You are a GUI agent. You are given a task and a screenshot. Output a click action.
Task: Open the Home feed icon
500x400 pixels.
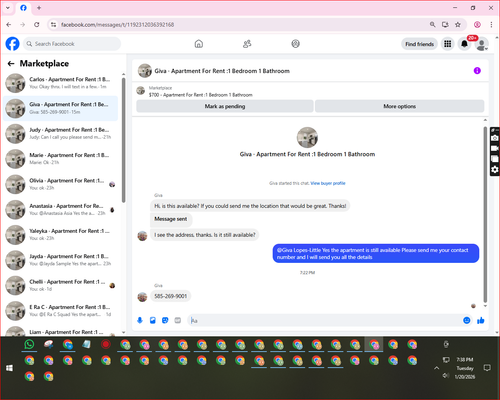[x=199, y=44]
